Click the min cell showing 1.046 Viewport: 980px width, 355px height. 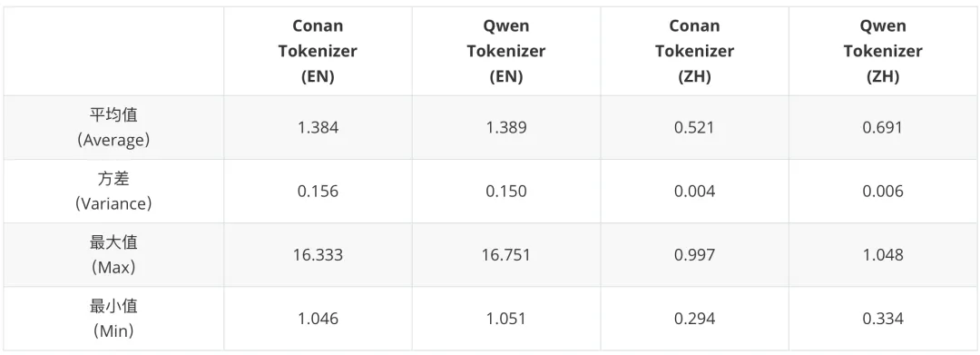pyautogui.click(x=318, y=319)
